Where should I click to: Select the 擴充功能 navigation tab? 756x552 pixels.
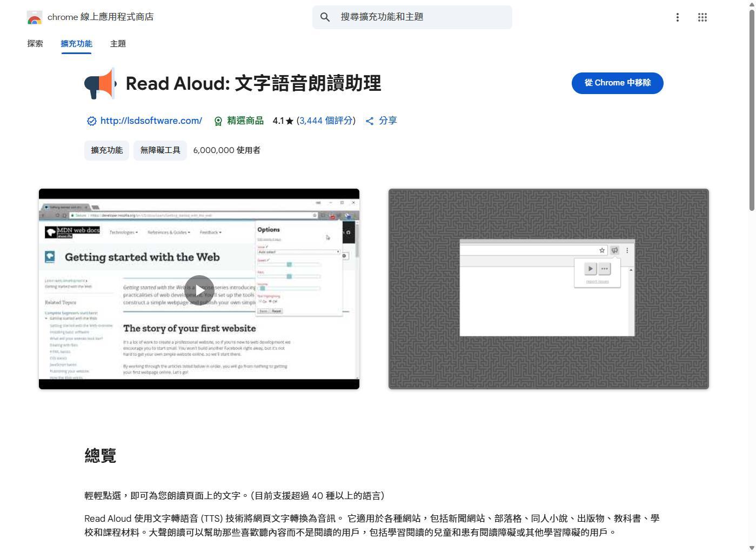coord(76,43)
